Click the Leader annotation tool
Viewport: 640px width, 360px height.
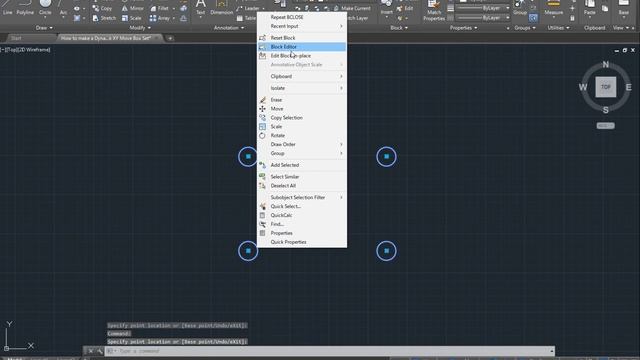pyautogui.click(x=248, y=8)
